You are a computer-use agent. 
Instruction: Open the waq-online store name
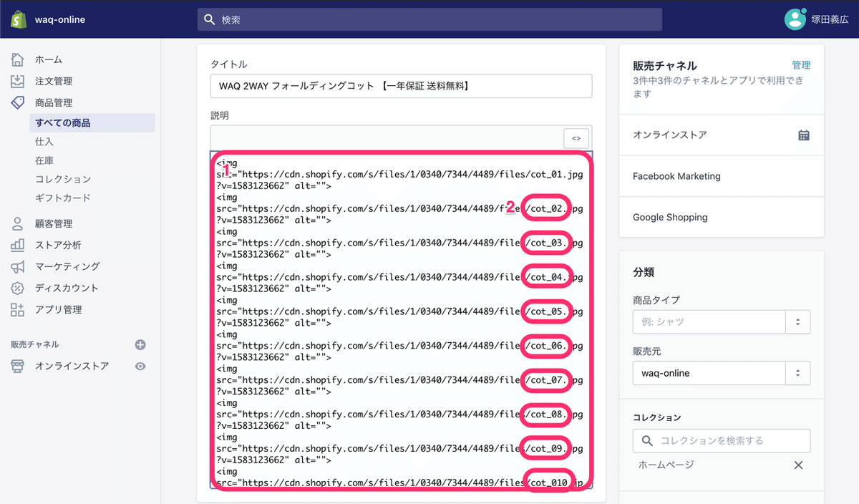click(x=60, y=20)
